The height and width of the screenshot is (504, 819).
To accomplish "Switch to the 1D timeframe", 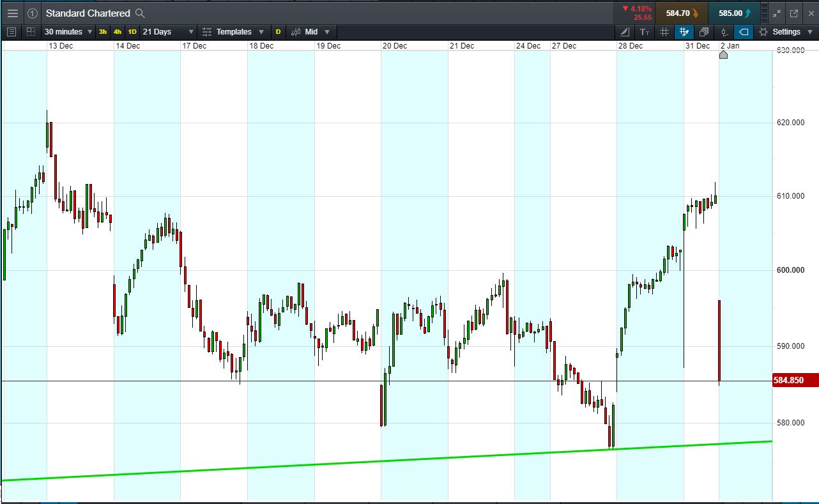I will (x=132, y=32).
